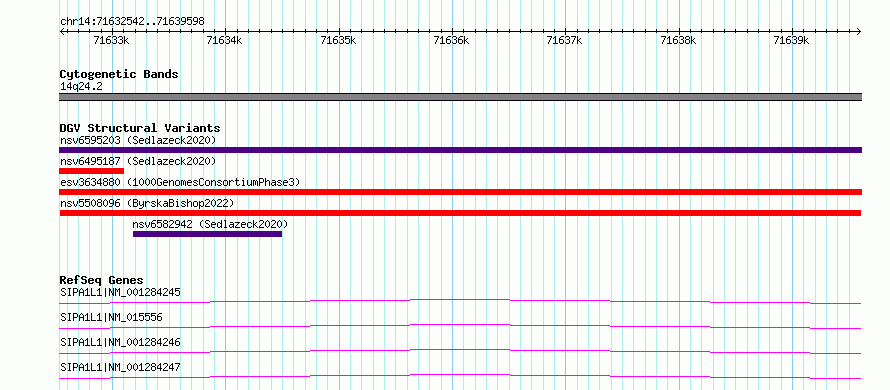The height and width of the screenshot is (390, 890).
Task: Click the SIPA1L1 NM_001284245 transcript line
Action: [460, 301]
